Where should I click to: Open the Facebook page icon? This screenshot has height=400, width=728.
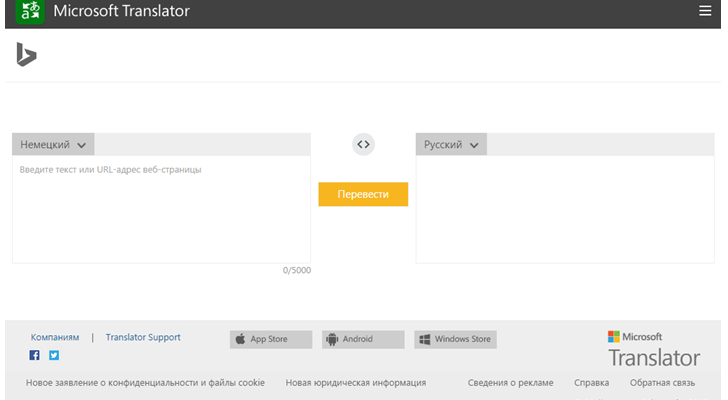(x=35, y=355)
